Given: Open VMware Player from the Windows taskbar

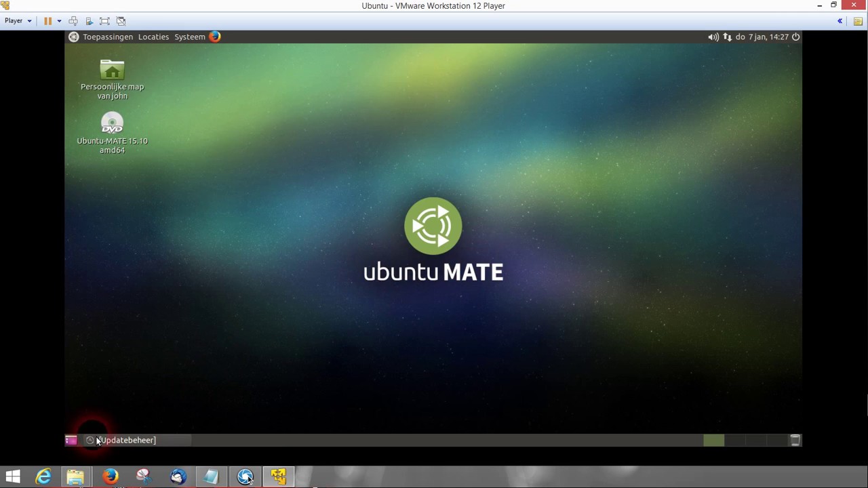Looking at the screenshot, I should pyautogui.click(x=278, y=477).
